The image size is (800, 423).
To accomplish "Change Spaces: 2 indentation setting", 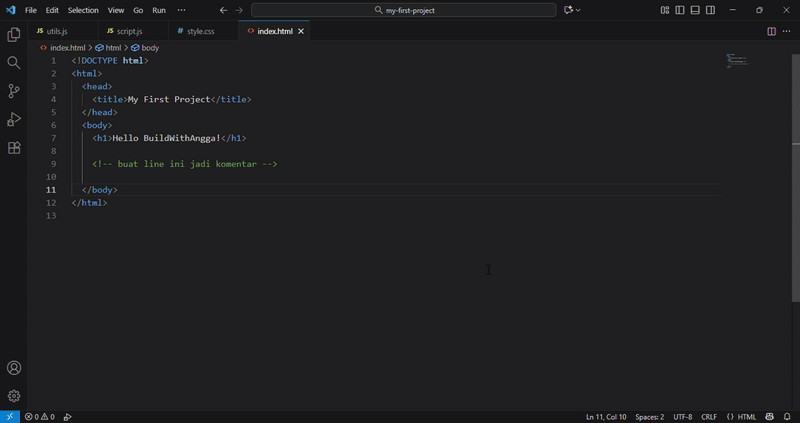I will click(649, 417).
